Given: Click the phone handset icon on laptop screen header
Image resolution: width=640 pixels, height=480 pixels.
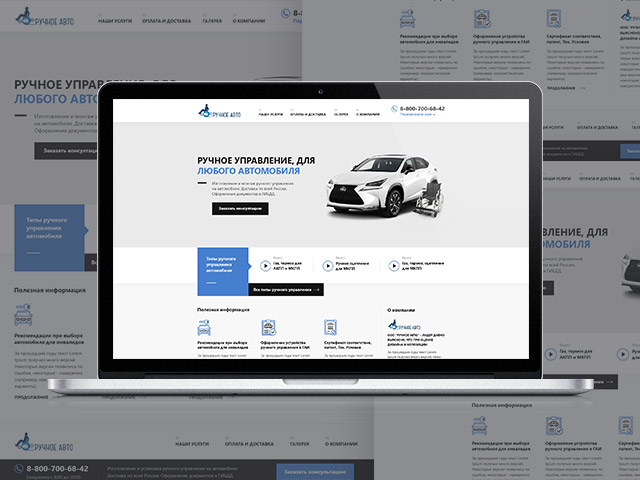Looking at the screenshot, I should point(394,109).
